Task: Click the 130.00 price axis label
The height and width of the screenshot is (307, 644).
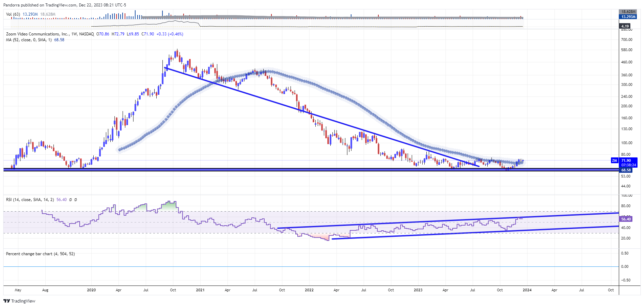Action: (627, 129)
